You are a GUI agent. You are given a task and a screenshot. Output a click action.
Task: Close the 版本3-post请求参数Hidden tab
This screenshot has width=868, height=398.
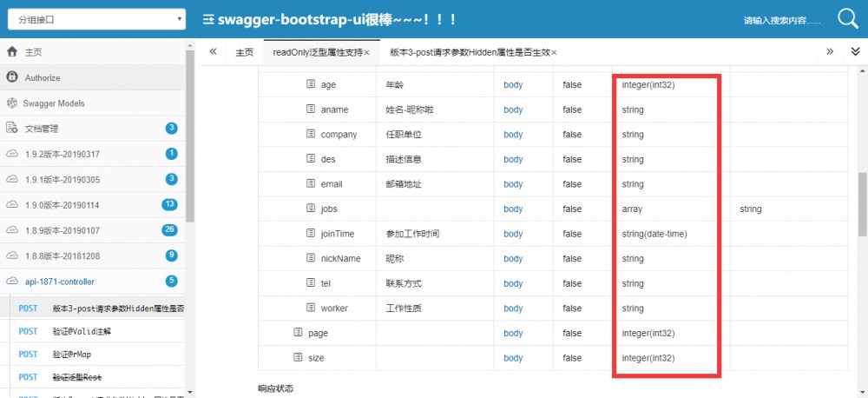(x=554, y=53)
